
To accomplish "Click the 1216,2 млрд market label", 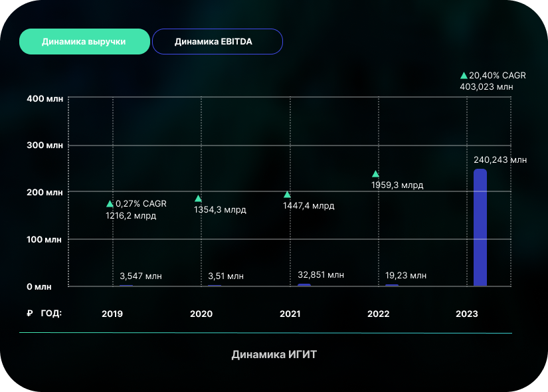I will [x=131, y=215].
